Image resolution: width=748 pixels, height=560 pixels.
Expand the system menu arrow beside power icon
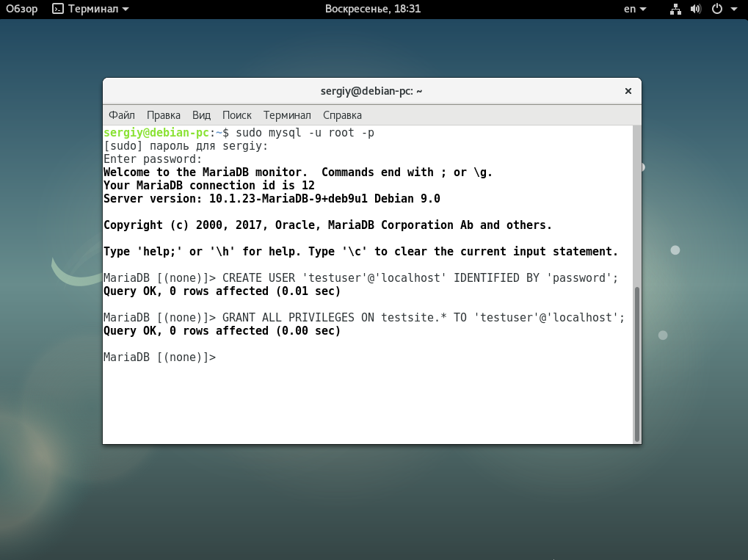733,9
